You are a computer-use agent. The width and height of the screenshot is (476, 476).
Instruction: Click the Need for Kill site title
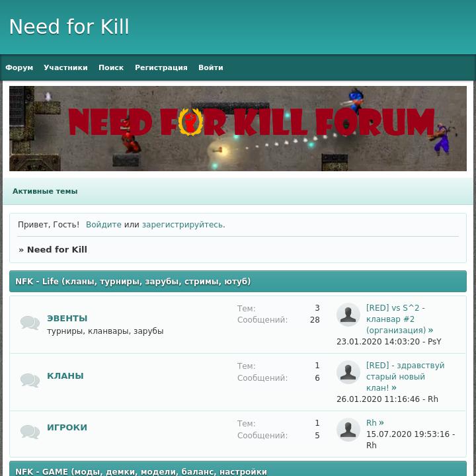pos(69,26)
